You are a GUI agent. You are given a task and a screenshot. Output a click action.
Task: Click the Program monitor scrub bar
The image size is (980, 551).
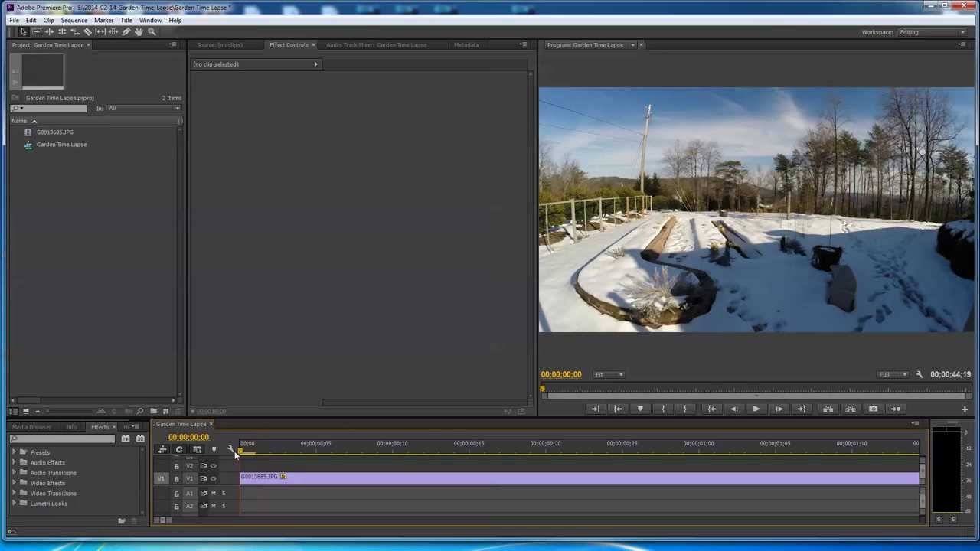(754, 390)
